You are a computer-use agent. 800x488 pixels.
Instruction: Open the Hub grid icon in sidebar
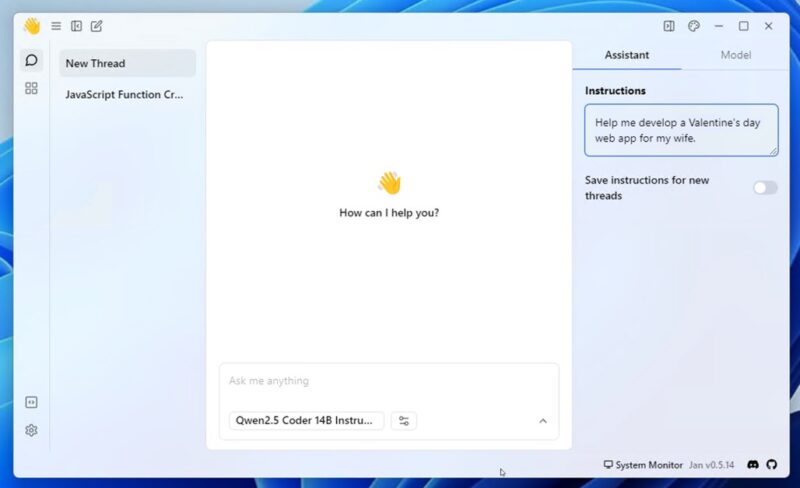[31, 88]
